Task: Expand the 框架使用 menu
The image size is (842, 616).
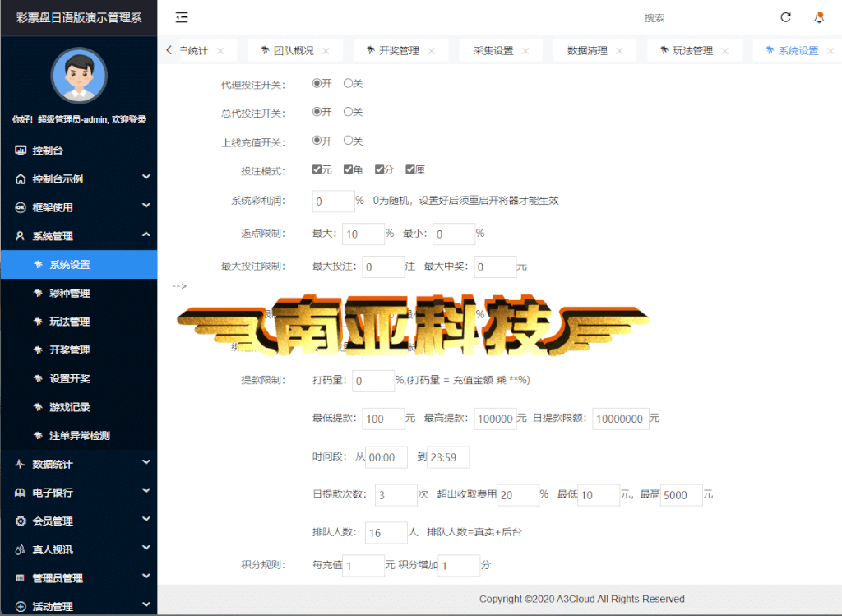Action: click(x=146, y=206)
